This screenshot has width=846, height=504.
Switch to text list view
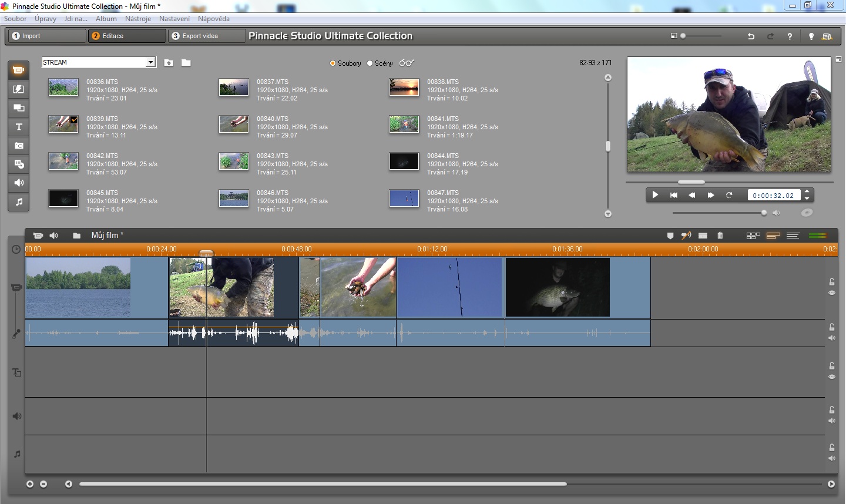(x=793, y=236)
